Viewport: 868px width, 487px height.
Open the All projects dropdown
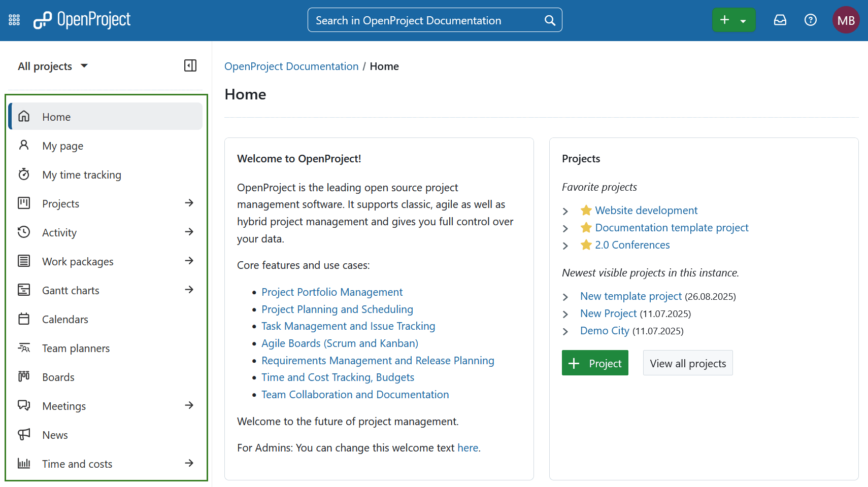(52, 65)
